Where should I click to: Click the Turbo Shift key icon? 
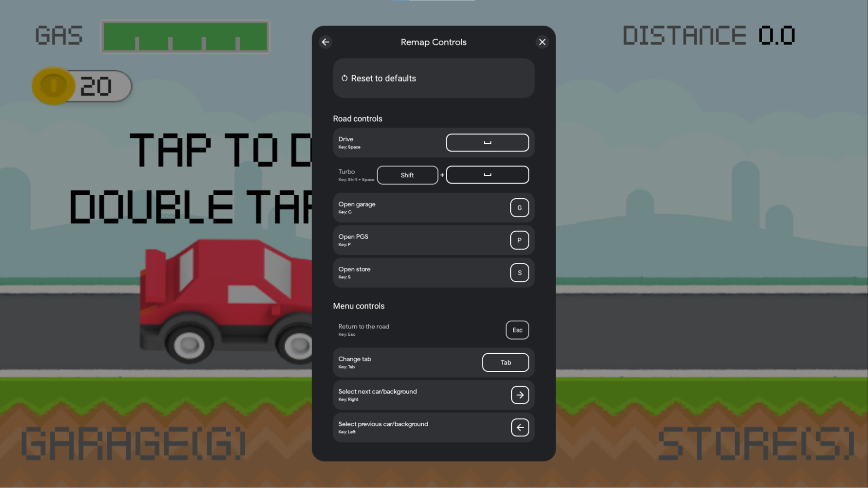(x=408, y=174)
